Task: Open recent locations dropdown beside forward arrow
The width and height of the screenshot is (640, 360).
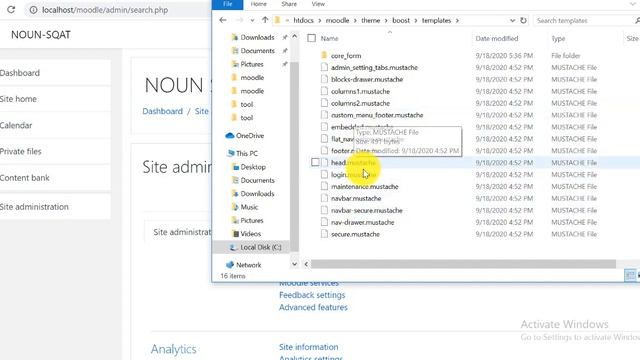Action: pos(252,20)
